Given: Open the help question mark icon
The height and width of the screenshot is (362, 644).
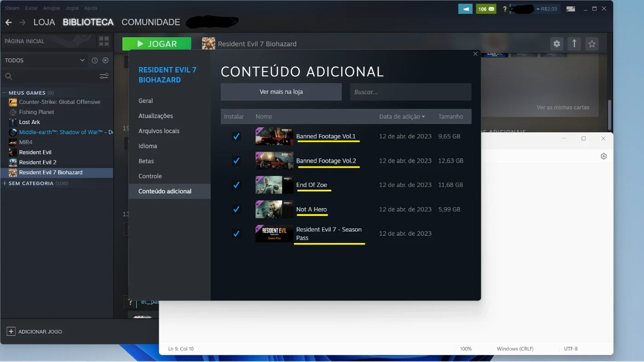Looking at the screenshot, I should click(x=505, y=9).
